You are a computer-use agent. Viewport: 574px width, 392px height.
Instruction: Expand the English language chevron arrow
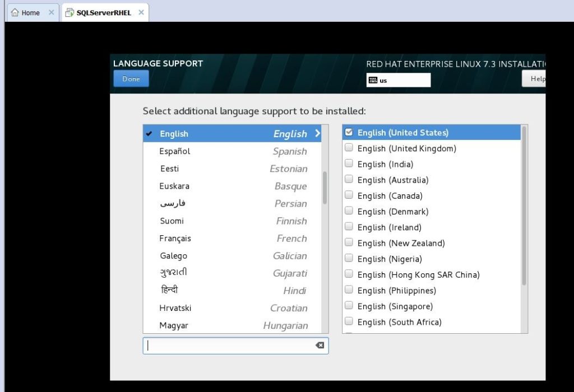pyautogui.click(x=317, y=133)
